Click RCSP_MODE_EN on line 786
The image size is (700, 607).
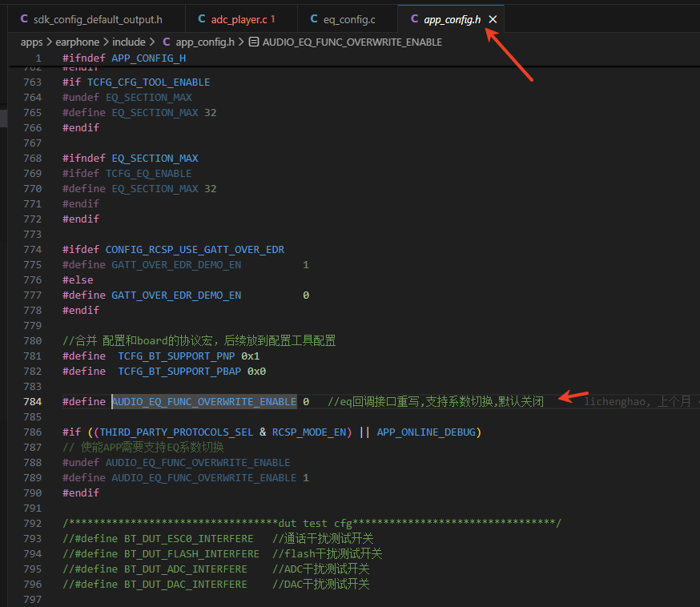(309, 432)
